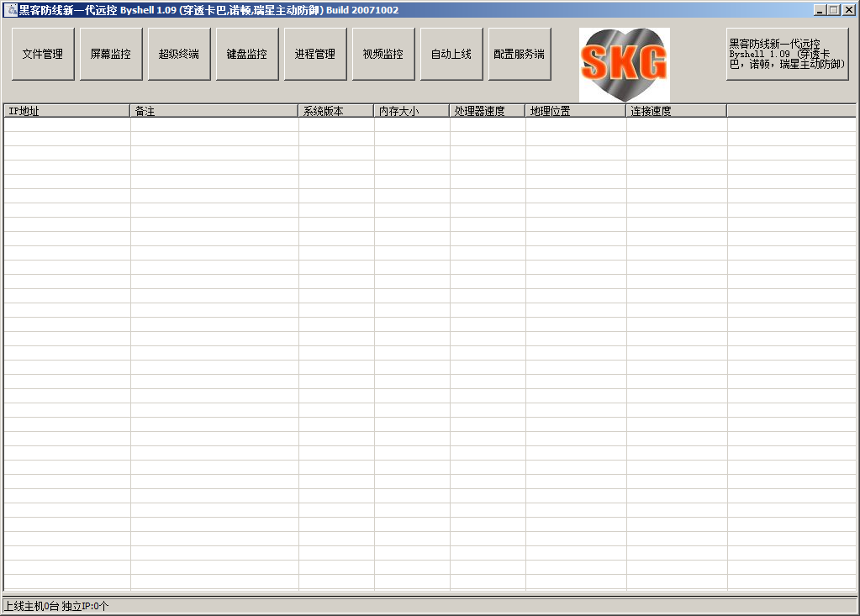Image resolution: width=860 pixels, height=616 pixels.
Task: Select the 内存大小 column header
Action: pos(412,111)
